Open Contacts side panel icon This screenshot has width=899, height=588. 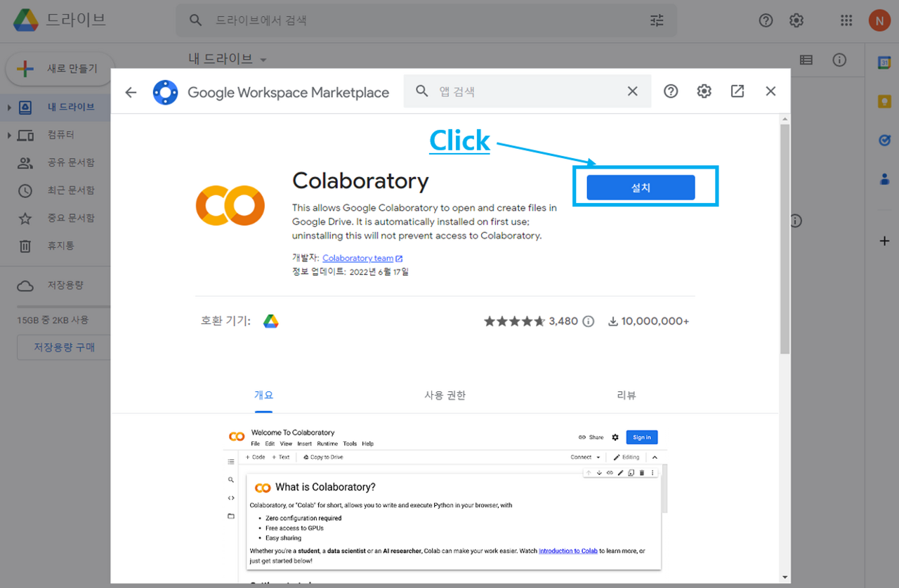[884, 179]
